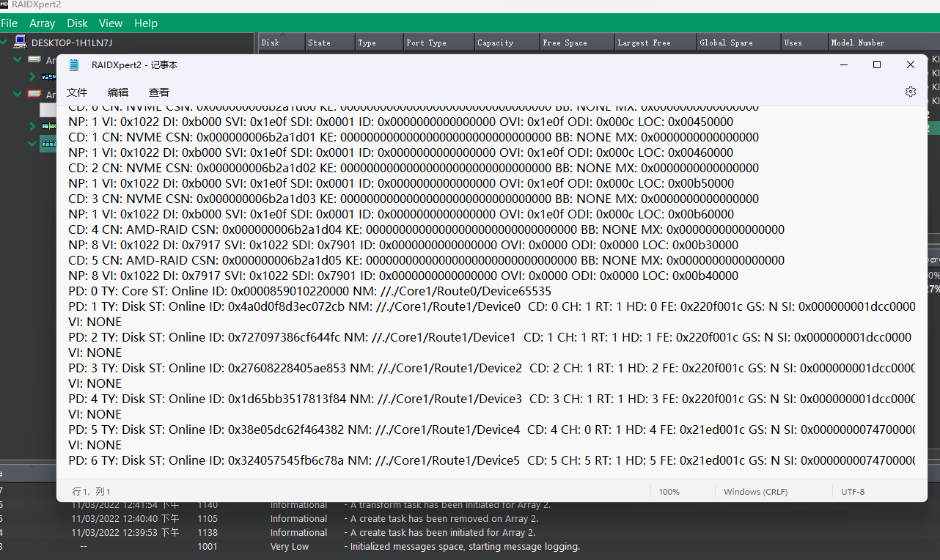Click the 'Very Low' severity cell
Image resolution: width=940 pixels, height=560 pixels.
click(290, 547)
